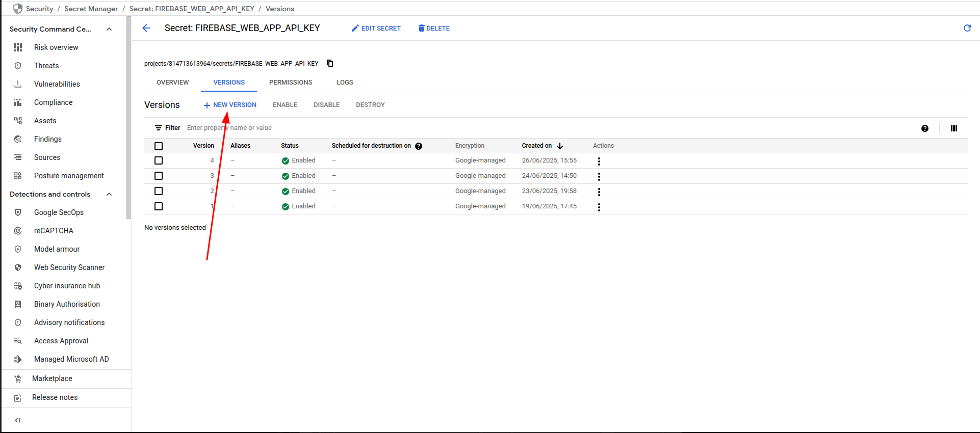The width and height of the screenshot is (980, 433).
Task: Switch to the Logs tab
Action: 345,83
